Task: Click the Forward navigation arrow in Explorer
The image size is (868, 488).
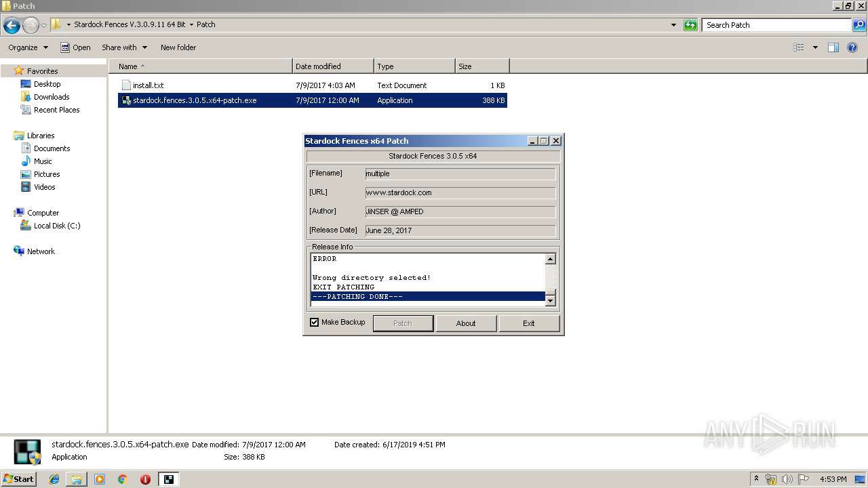Action: (x=31, y=26)
